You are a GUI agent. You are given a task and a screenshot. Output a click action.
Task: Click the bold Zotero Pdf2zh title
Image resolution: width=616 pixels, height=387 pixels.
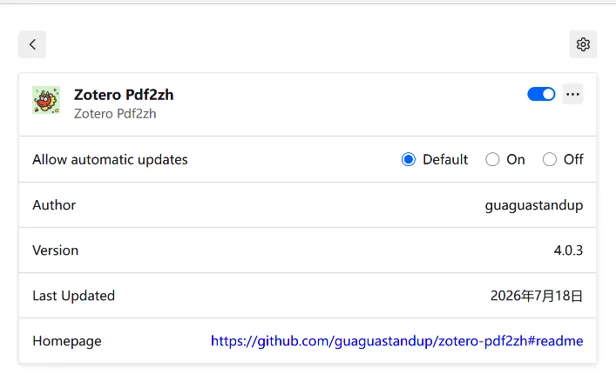124,95
